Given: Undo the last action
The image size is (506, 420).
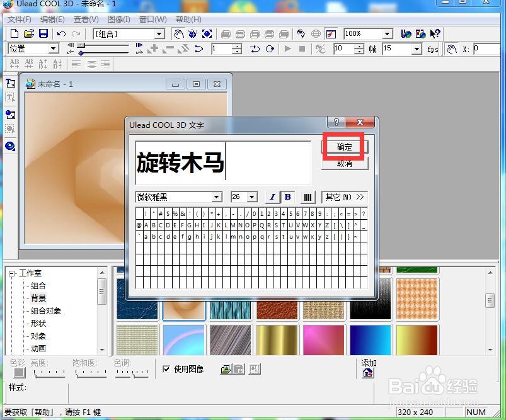Looking at the screenshot, I should [61, 33].
